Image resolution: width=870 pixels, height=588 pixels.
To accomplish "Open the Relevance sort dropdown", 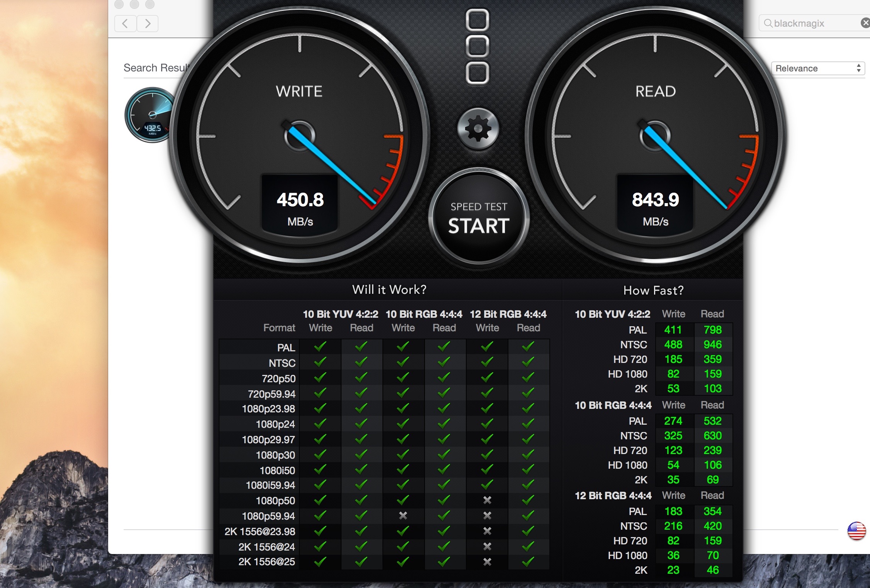I will click(818, 68).
